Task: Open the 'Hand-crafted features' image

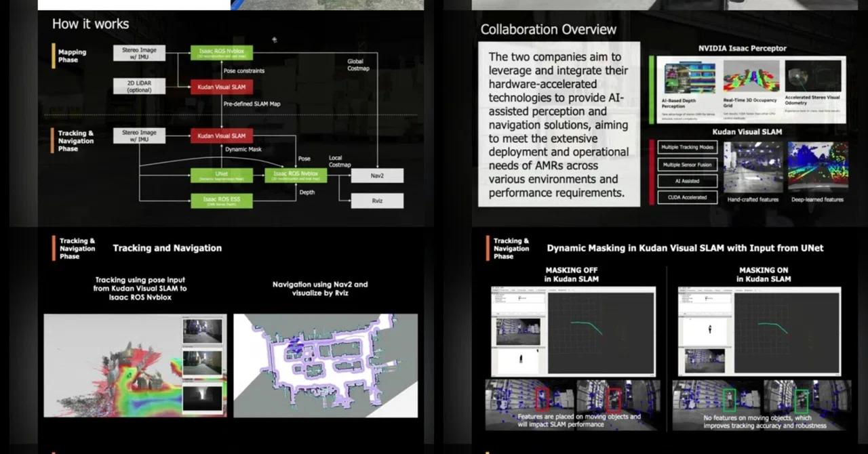Action: pos(753,167)
